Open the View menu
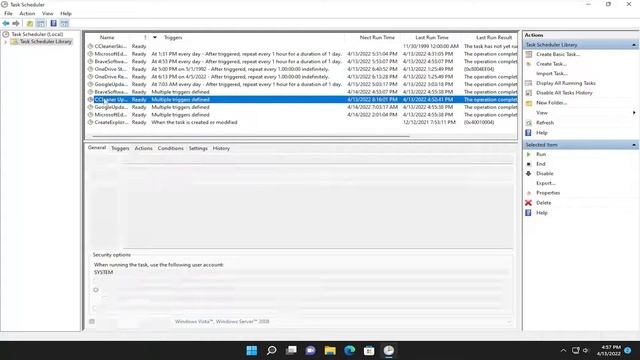Viewport: 640px width, 360px height. click(x=47, y=13)
